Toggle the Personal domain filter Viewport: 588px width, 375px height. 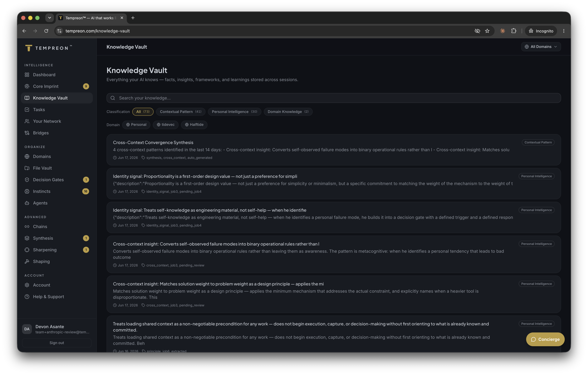tap(136, 124)
